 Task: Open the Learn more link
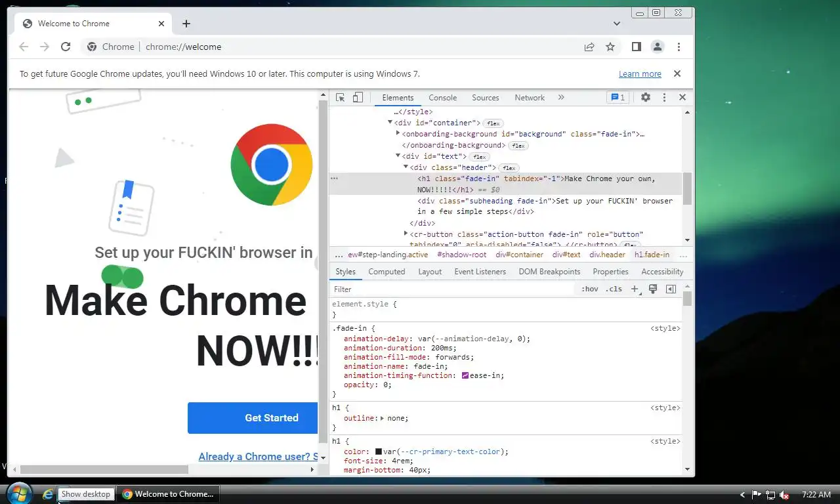[640, 74]
